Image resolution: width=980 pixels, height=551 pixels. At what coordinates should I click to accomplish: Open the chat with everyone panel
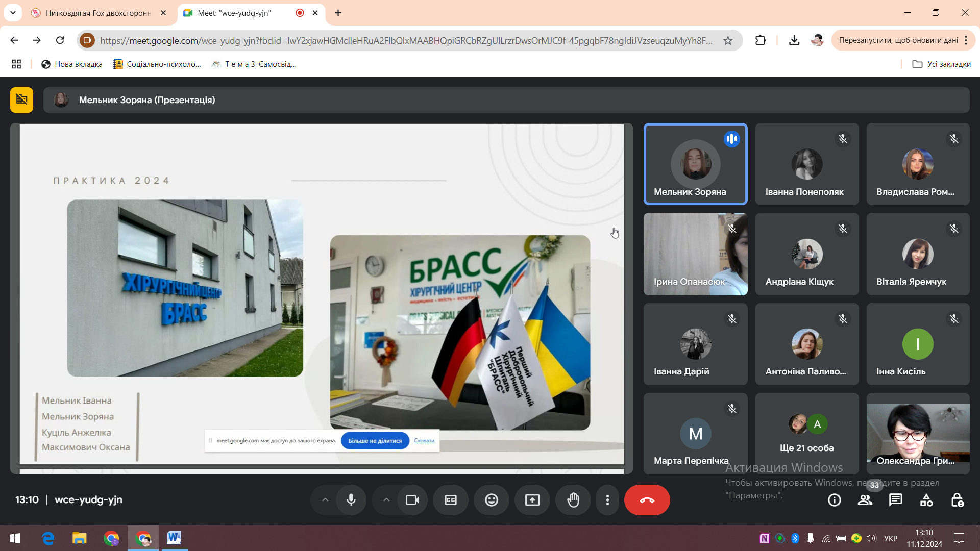895,500
